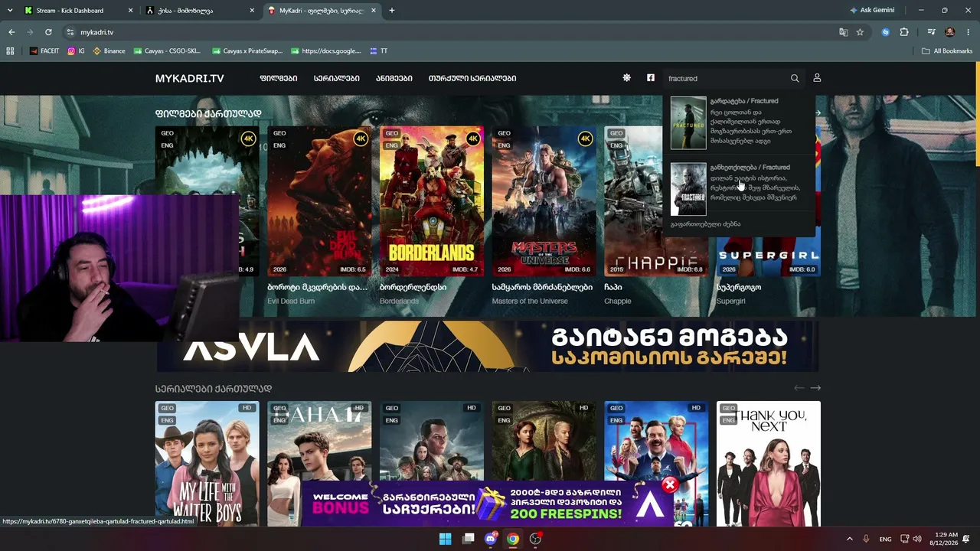Open the IG Instagram bookmark
This screenshot has width=980, height=551.
pos(76,51)
